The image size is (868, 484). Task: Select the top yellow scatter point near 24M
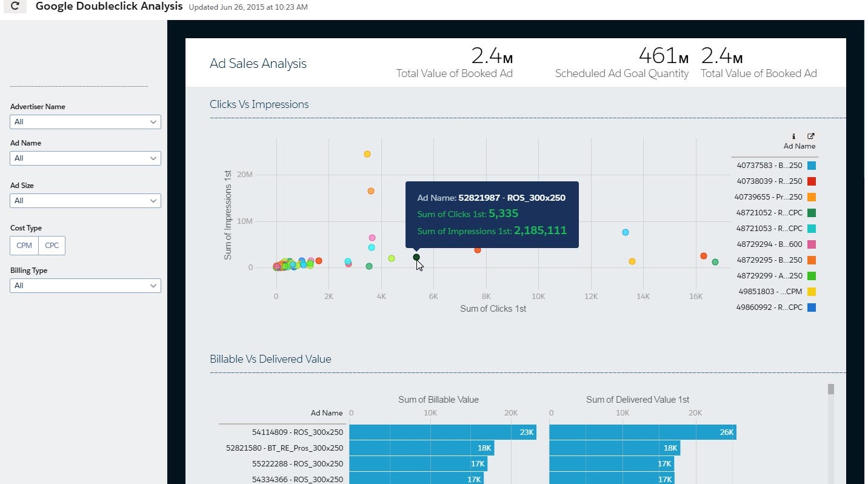tap(367, 154)
